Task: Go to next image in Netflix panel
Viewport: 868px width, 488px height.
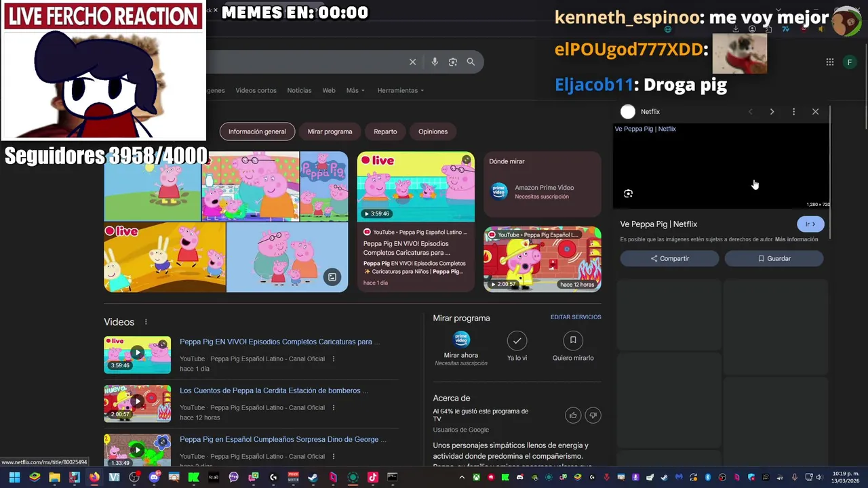Action: [x=772, y=112]
